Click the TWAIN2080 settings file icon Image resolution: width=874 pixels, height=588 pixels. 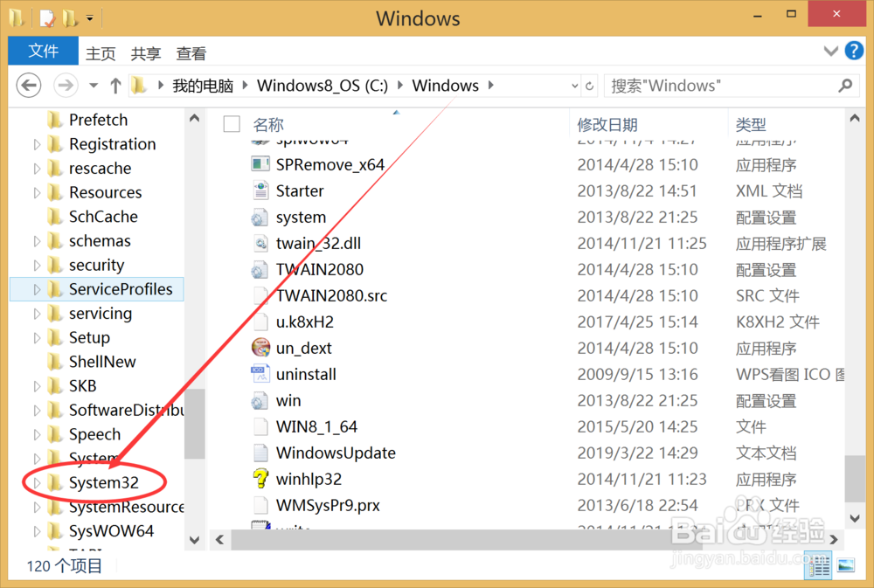260,270
